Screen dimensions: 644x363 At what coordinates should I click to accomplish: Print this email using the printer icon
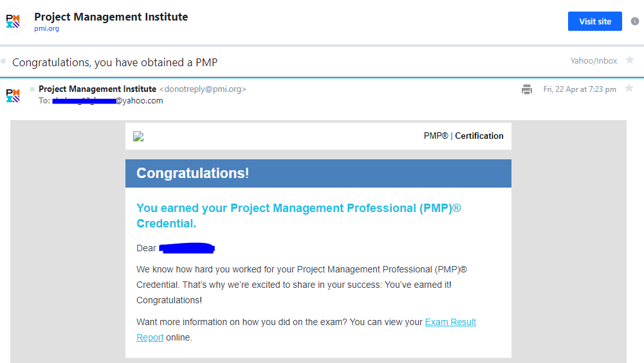(x=526, y=89)
